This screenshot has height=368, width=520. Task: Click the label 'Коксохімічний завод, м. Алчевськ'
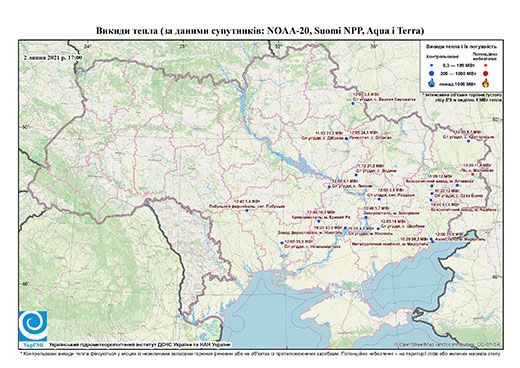[439, 181]
